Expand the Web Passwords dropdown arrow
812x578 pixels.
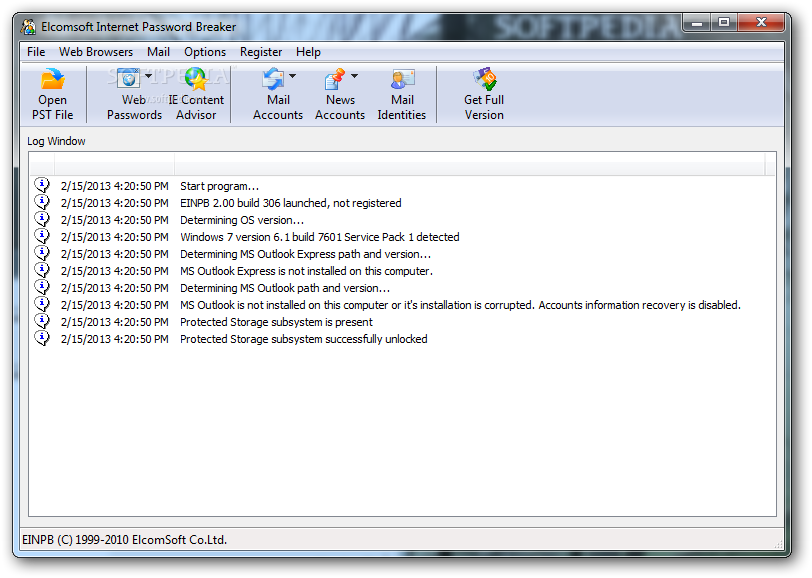tap(149, 76)
